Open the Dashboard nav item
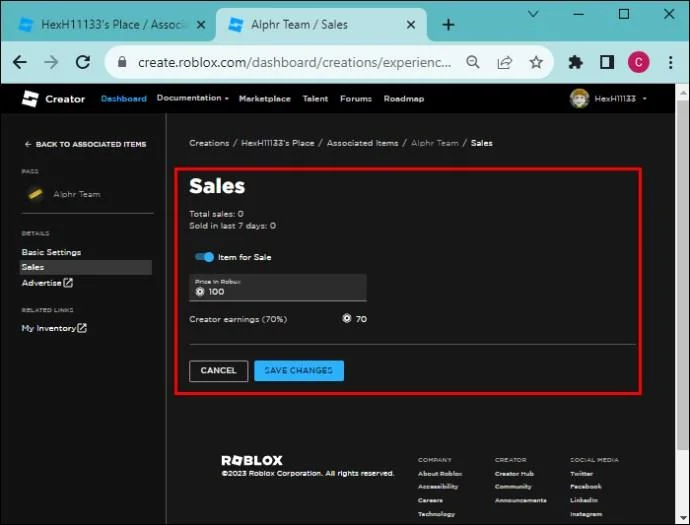Screen dimensions: 690x525 click(x=124, y=99)
